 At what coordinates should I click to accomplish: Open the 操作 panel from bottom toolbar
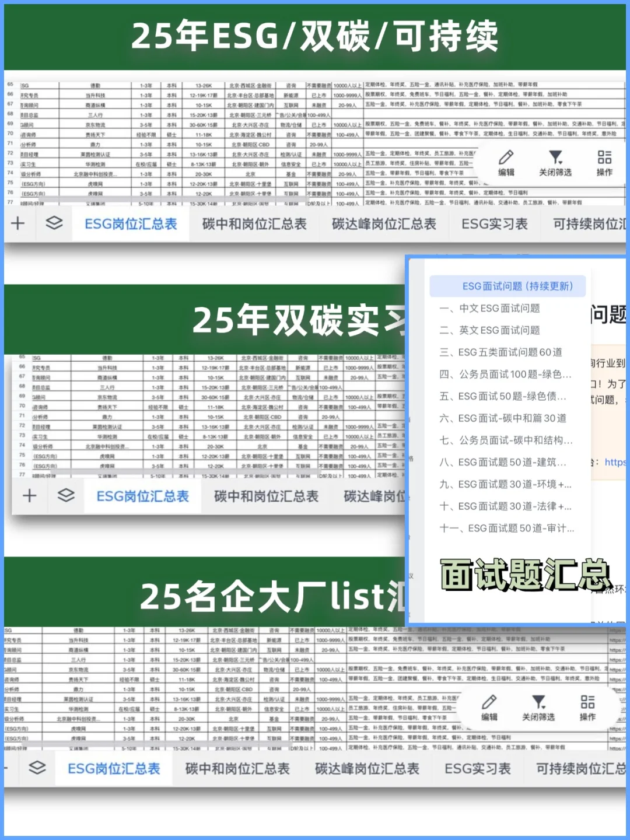587,702
